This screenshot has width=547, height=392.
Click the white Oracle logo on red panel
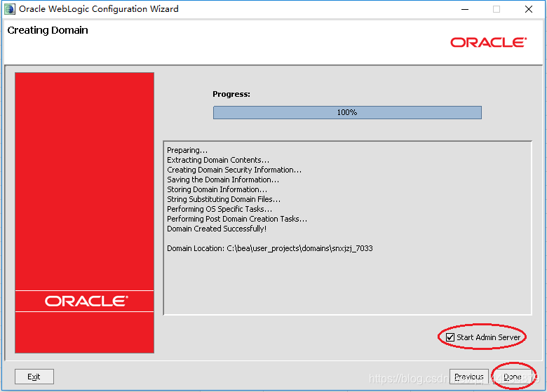tap(86, 301)
